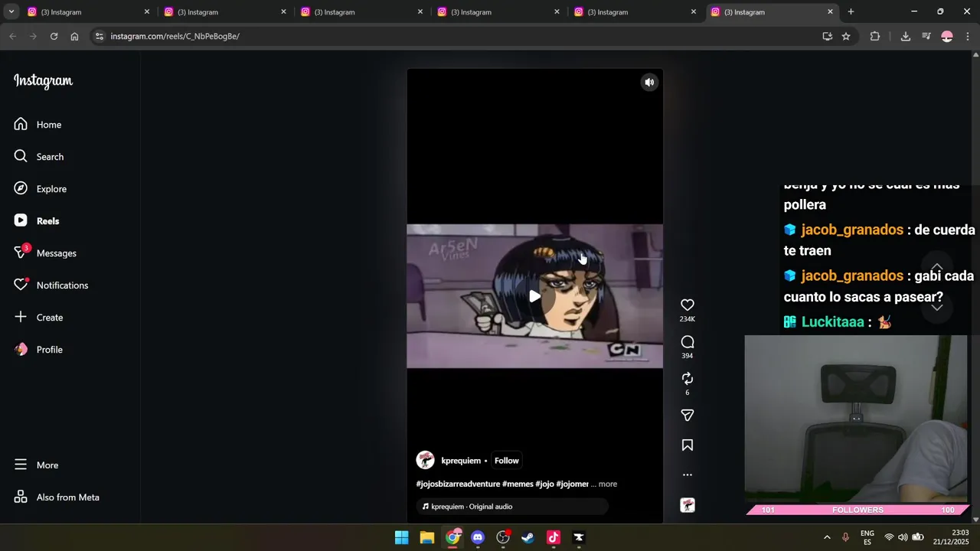Image resolution: width=980 pixels, height=551 pixels.
Task: Click Create new post
Action: pyautogui.click(x=39, y=318)
